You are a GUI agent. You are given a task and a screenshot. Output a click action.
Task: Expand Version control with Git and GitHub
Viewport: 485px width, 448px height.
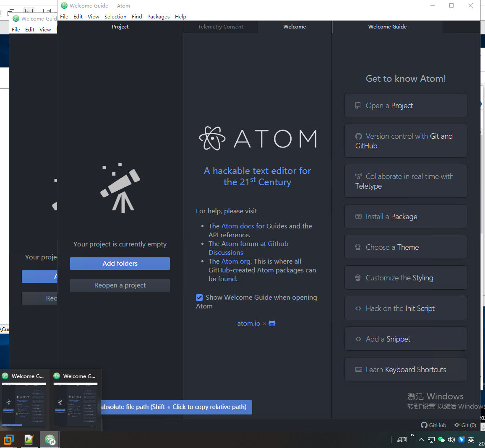(406, 141)
